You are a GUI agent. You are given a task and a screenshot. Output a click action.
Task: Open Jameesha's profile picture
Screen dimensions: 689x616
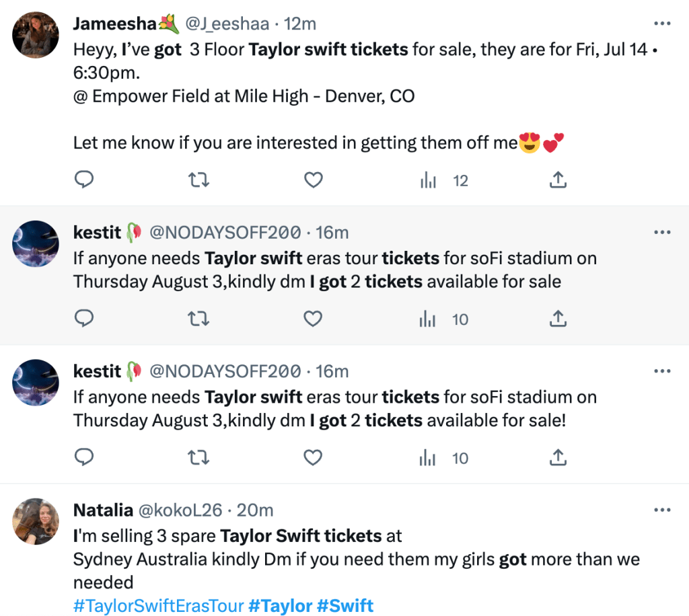(36, 34)
